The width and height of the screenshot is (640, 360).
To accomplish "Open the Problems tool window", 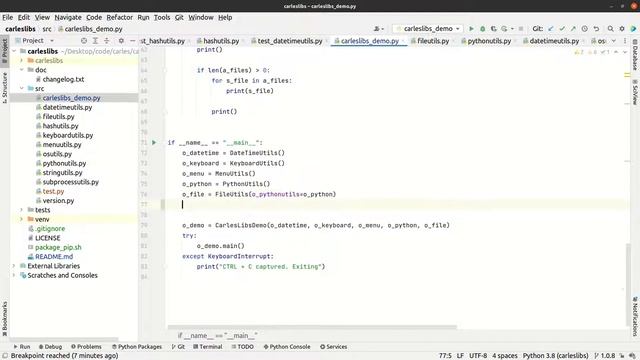I will pyautogui.click(x=86, y=347).
